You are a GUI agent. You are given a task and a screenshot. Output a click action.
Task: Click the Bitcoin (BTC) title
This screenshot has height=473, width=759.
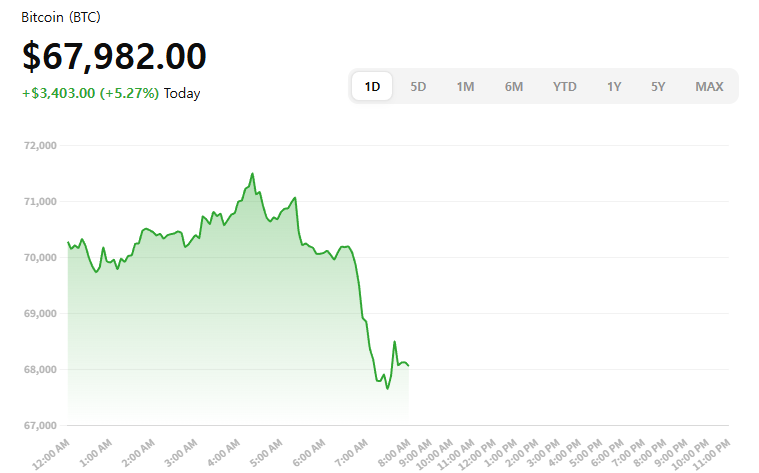pyautogui.click(x=61, y=18)
